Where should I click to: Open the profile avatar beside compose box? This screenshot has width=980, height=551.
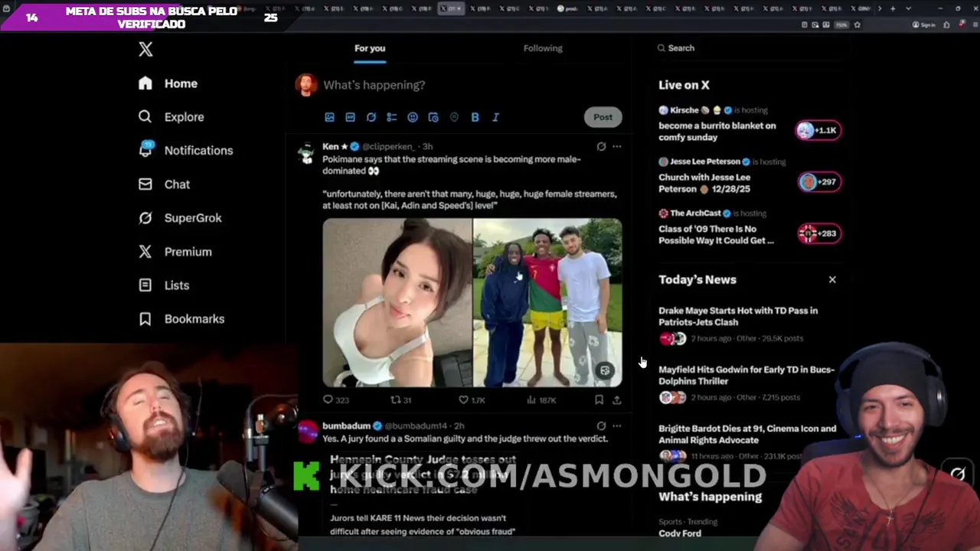click(306, 85)
